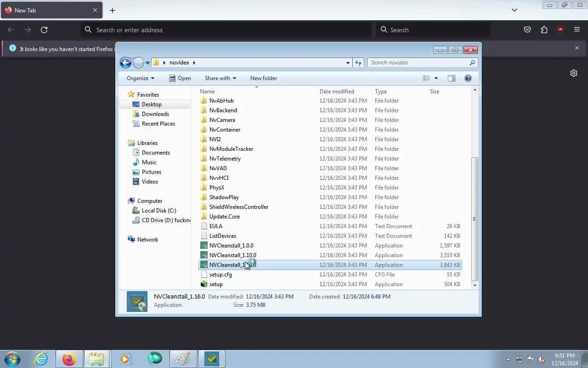Select the PhysX folder
Viewport: 588px width, 368px height.
point(216,188)
